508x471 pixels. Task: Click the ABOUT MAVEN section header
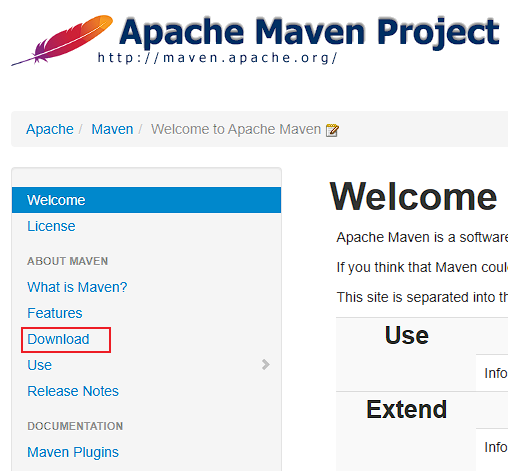pyautogui.click(x=68, y=261)
